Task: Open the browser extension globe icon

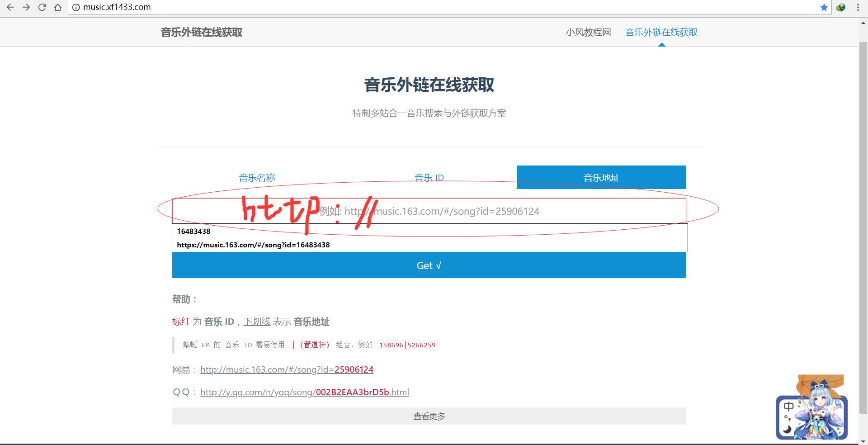Action: coord(841,7)
